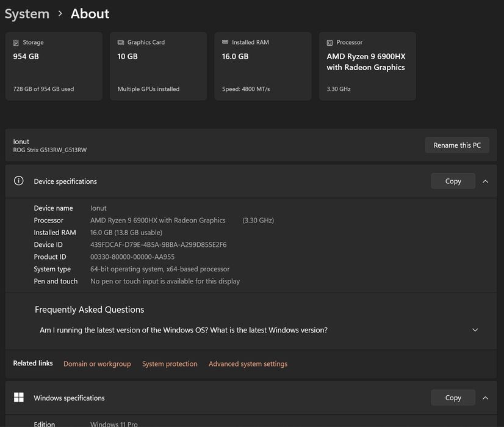Open the AMD Ryzen 9 Processor card
504x427 pixels.
[x=367, y=67]
